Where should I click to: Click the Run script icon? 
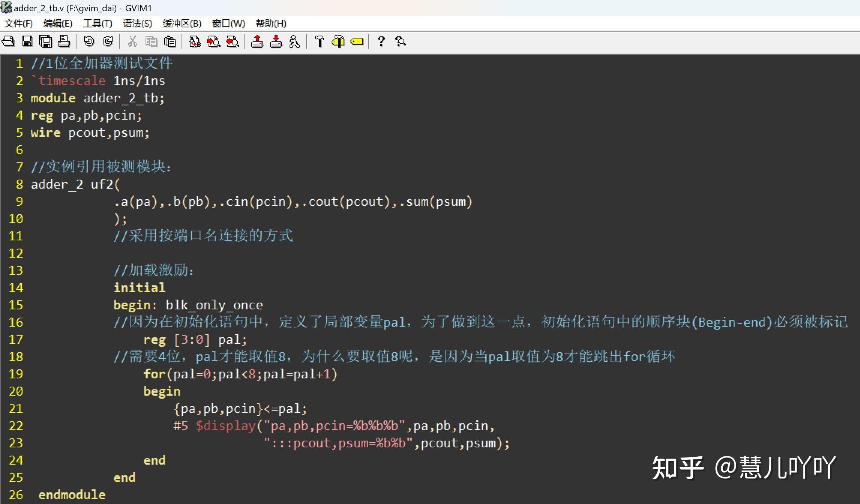pos(295,41)
